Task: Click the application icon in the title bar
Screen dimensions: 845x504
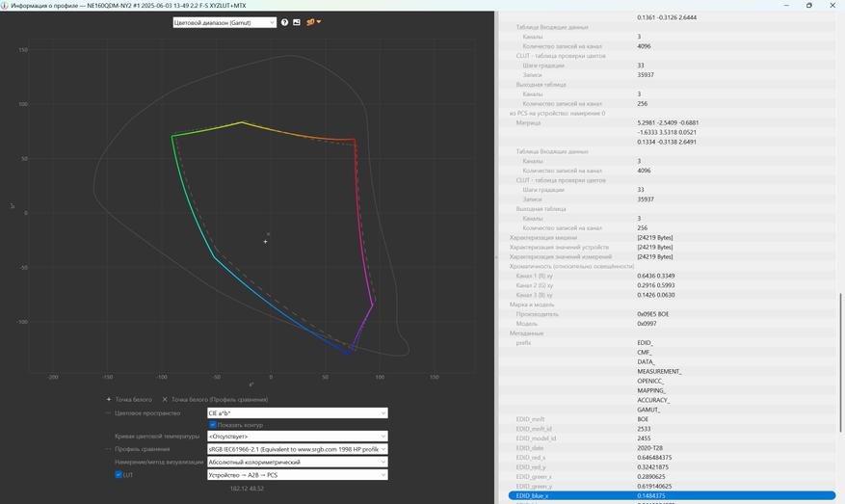Action: tap(6, 5)
